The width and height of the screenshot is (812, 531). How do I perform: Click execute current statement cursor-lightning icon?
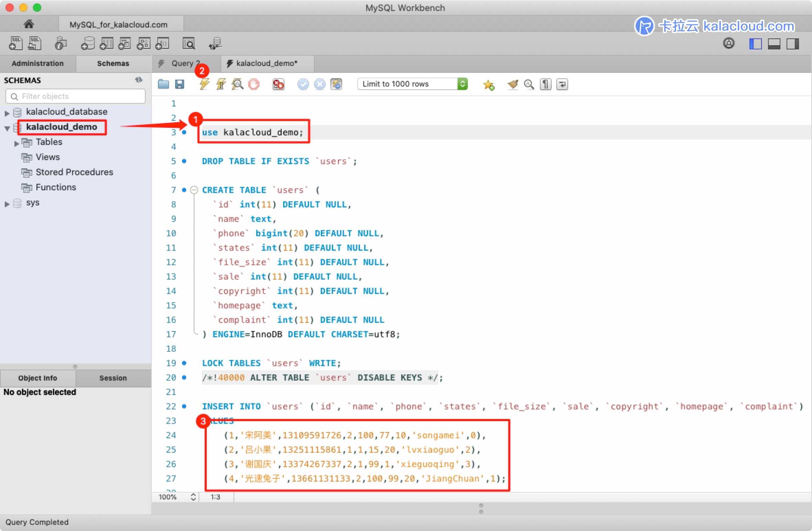[221, 84]
